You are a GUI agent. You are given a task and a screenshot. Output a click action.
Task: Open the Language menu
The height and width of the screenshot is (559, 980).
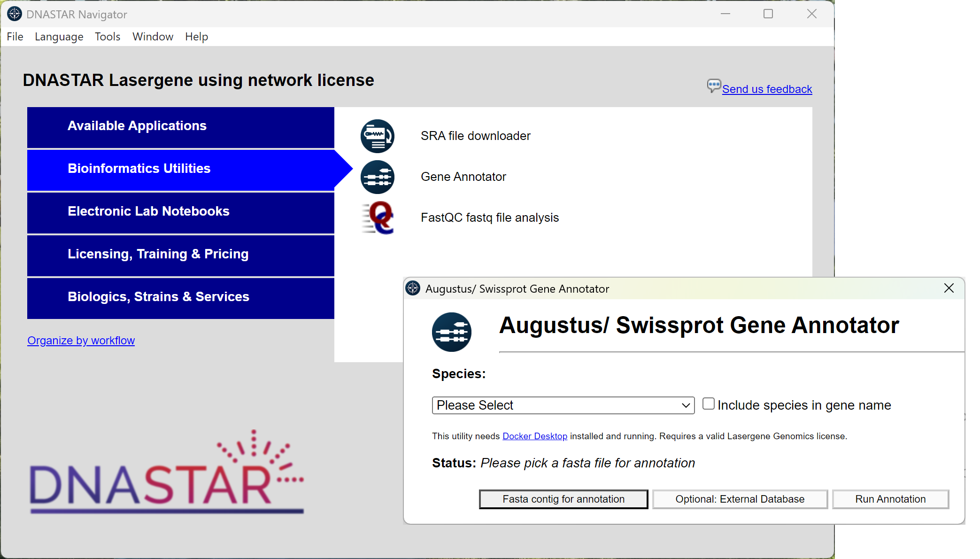(59, 37)
